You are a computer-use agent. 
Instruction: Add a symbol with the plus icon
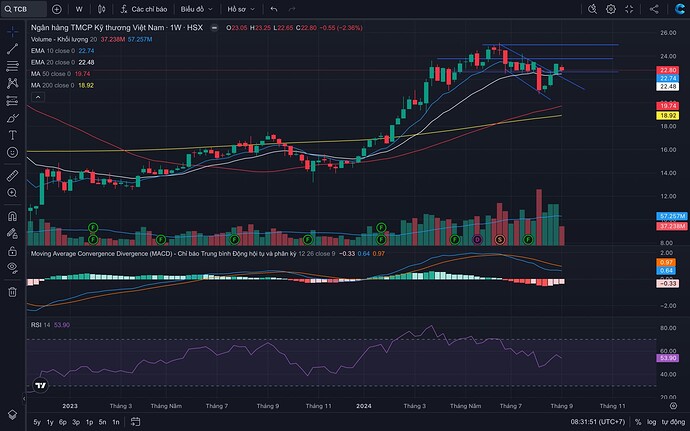pyautogui.click(x=57, y=9)
